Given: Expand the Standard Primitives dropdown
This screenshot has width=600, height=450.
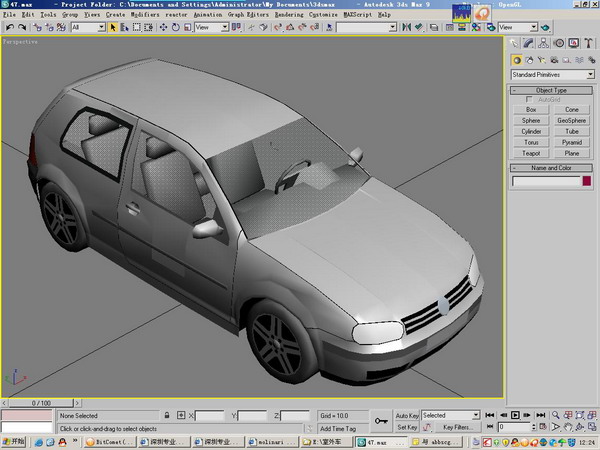Looking at the screenshot, I should tap(588, 75).
